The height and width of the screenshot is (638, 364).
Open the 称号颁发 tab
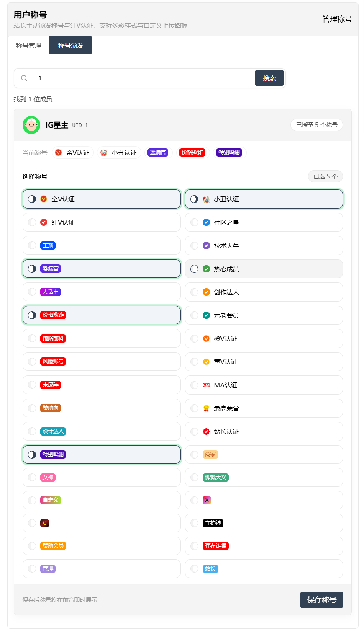click(71, 45)
